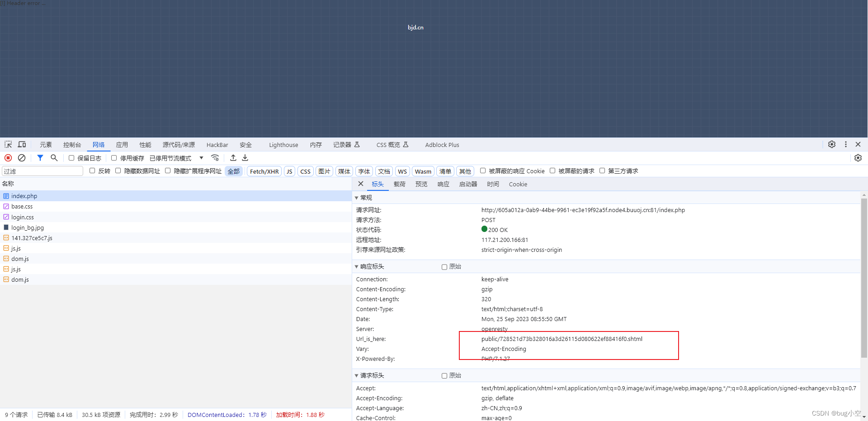Open the Application panel tab
The image size is (868, 421).
coord(122,145)
